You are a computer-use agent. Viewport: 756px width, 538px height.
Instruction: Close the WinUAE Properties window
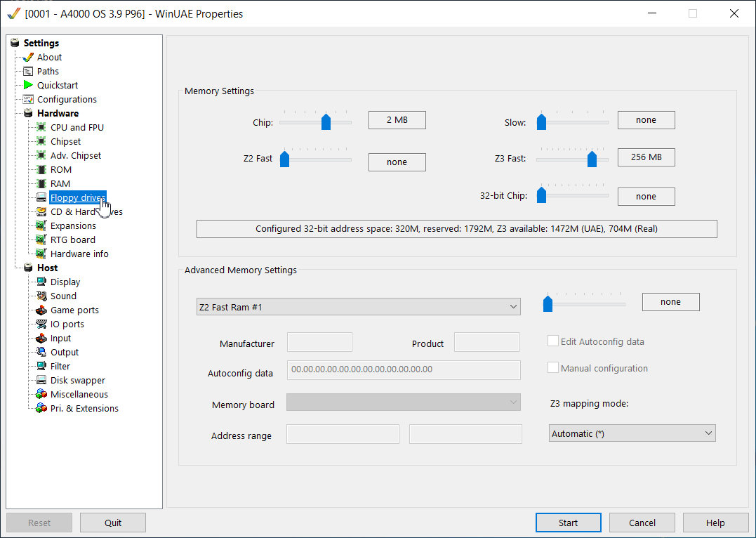(734, 13)
